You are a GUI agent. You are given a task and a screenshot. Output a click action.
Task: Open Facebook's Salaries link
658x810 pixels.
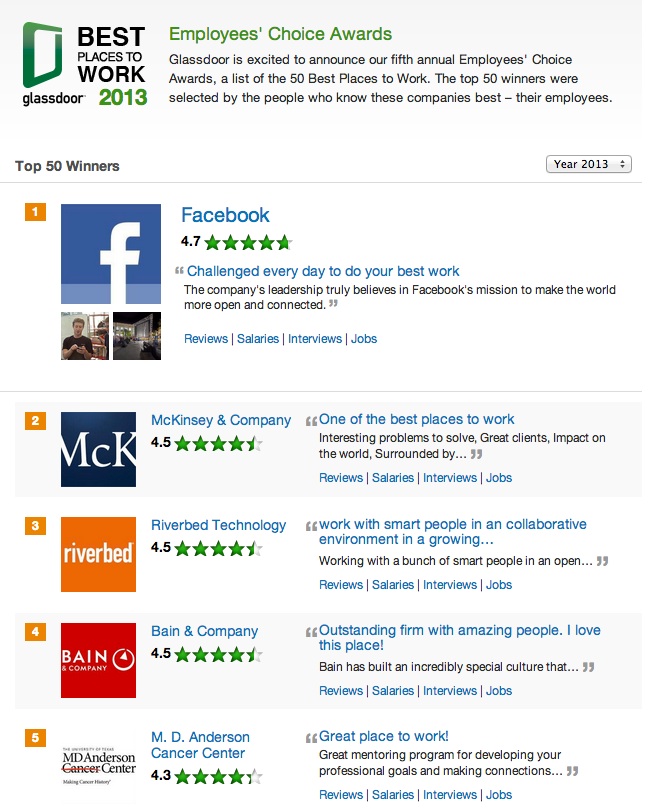[x=258, y=339]
